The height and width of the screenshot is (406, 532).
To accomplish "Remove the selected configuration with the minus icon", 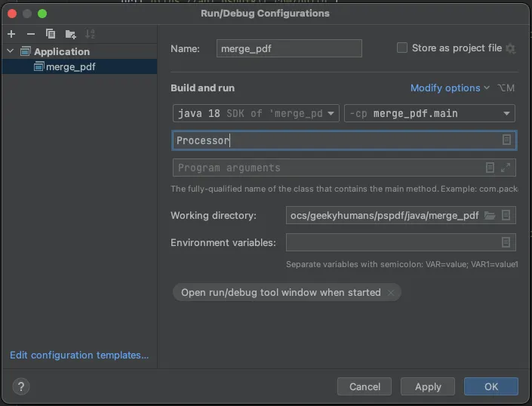I will pyautogui.click(x=31, y=34).
